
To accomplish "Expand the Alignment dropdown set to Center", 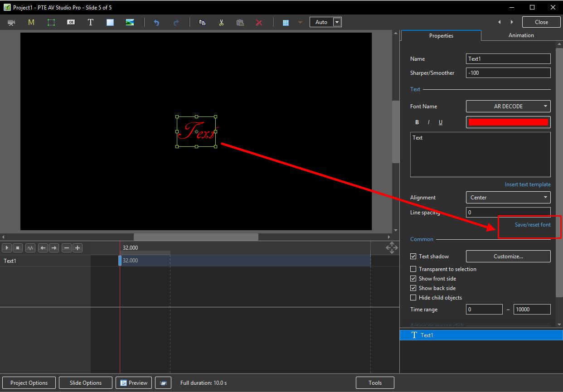I will click(x=508, y=198).
